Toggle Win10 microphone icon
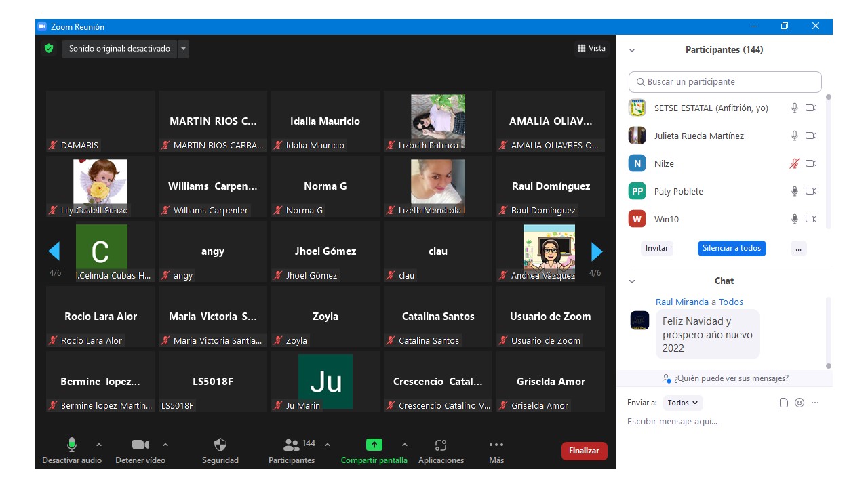The width and height of the screenshot is (868, 488). (x=795, y=219)
